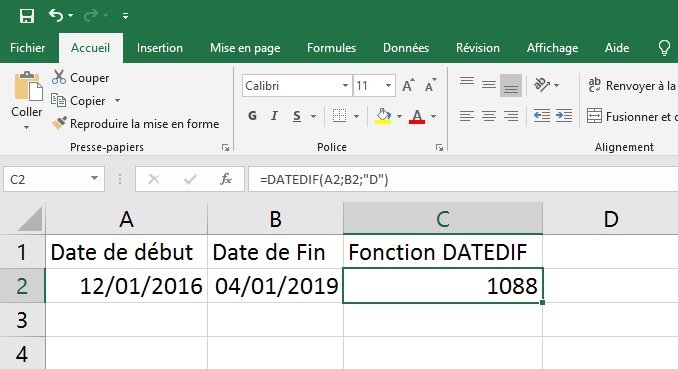
Task: Click the formula bar Enter checkmark
Action: (190, 179)
